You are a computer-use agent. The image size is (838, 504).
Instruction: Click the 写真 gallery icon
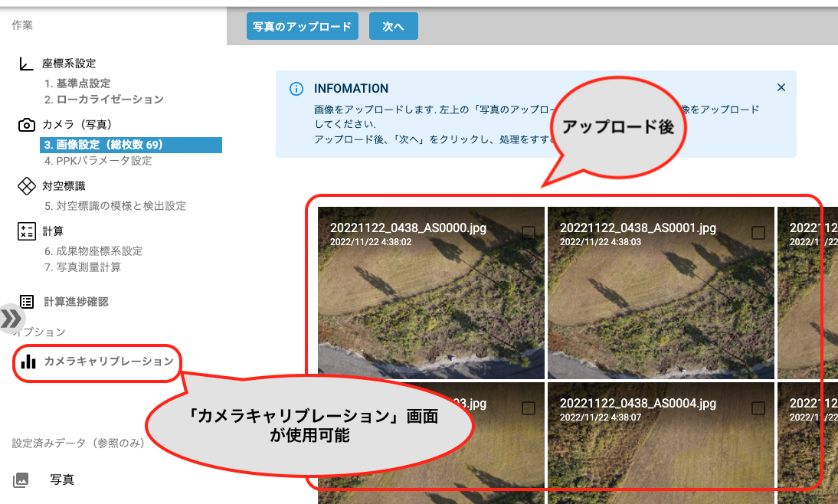tap(21, 479)
